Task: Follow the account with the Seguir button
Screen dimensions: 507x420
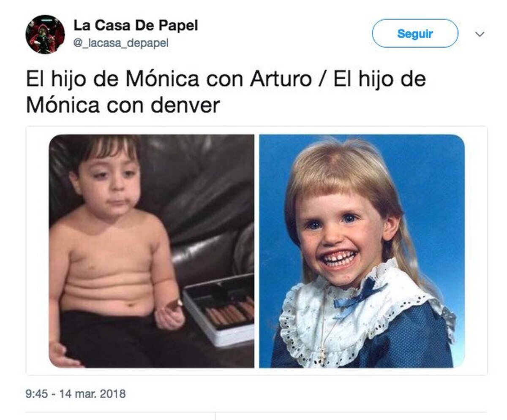Action: coord(415,33)
